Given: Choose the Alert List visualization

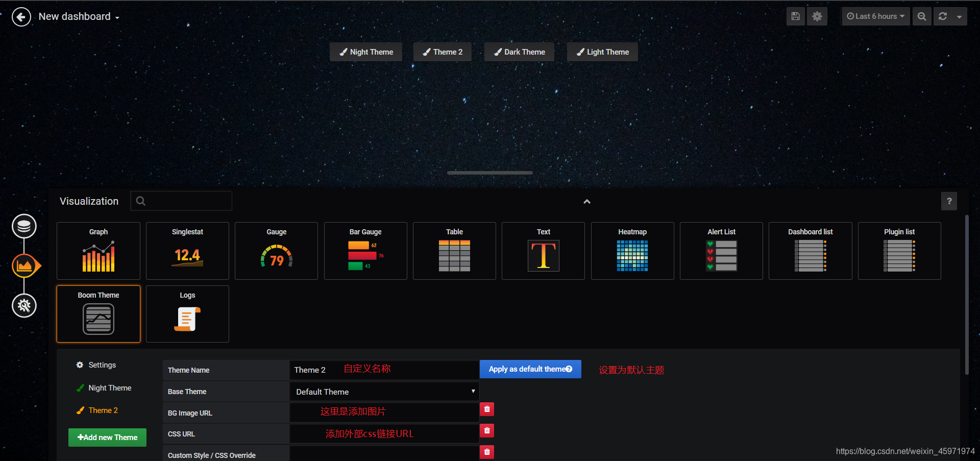Looking at the screenshot, I should (721, 251).
